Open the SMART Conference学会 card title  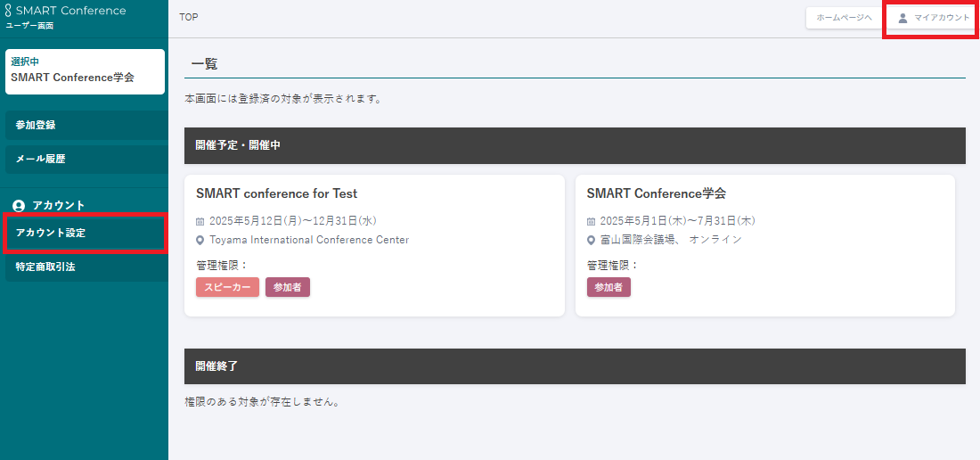pos(657,193)
